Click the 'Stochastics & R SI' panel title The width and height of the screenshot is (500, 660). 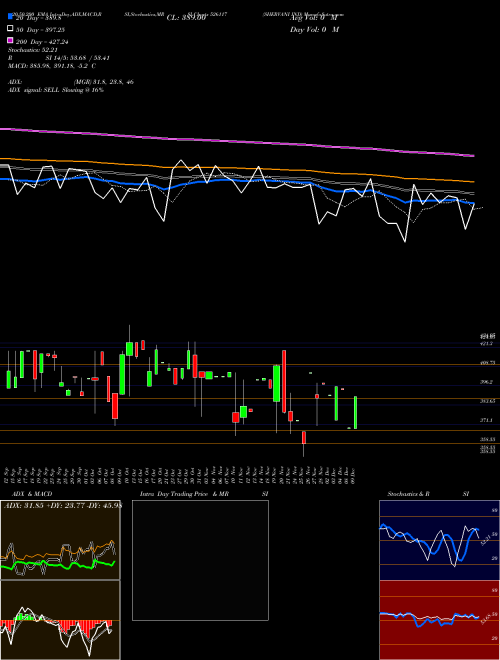(x=428, y=494)
